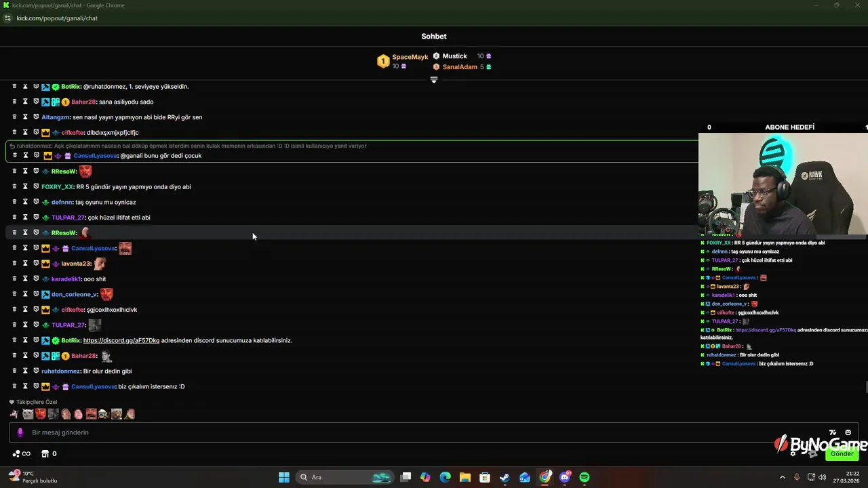Timeout CansulLyasova on 'biz çıkalım isterseniz' message
Image resolution: width=868 pixels, height=488 pixels.
point(25,386)
